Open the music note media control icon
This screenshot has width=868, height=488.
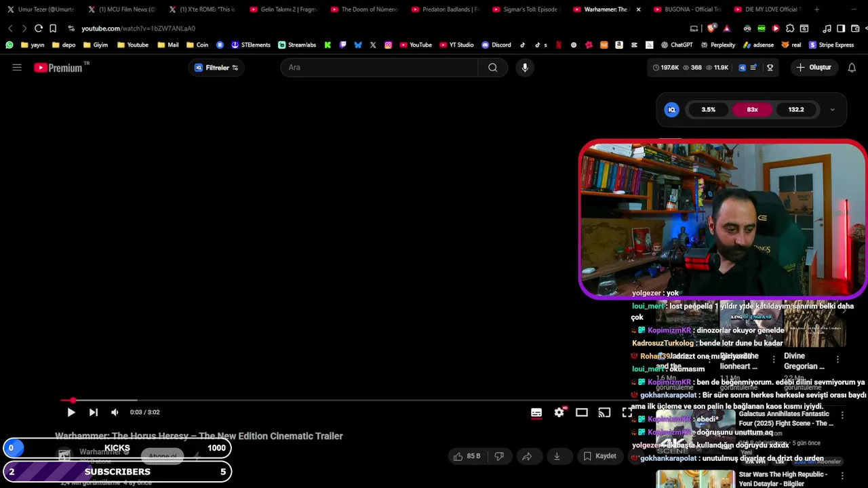tap(827, 28)
